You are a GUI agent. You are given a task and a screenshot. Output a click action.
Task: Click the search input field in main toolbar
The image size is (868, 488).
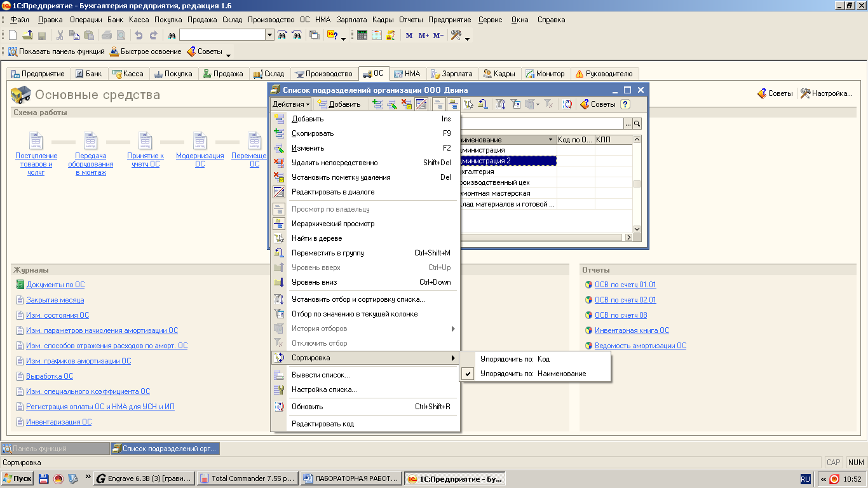click(x=222, y=36)
